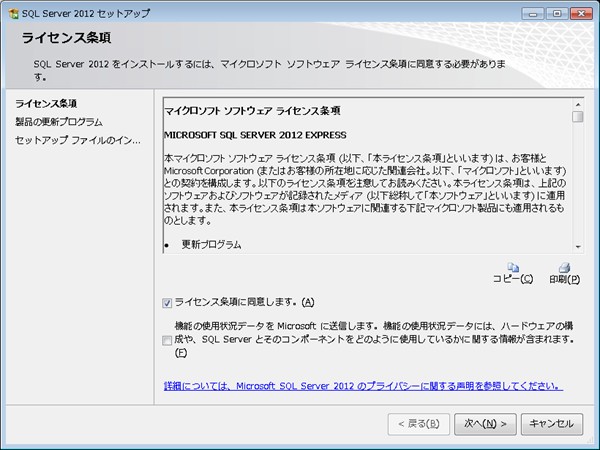
Task: Click the license text scroll up arrow
Action: [x=578, y=104]
